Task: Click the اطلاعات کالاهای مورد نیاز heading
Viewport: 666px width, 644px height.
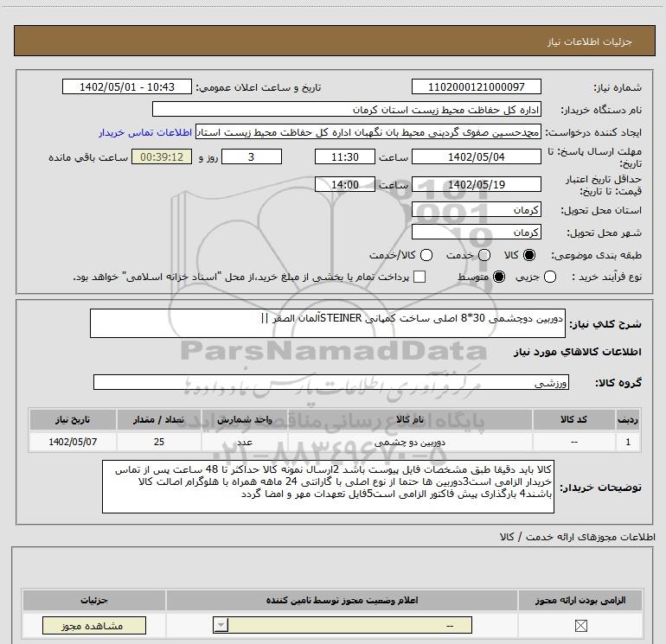Action: (x=578, y=352)
